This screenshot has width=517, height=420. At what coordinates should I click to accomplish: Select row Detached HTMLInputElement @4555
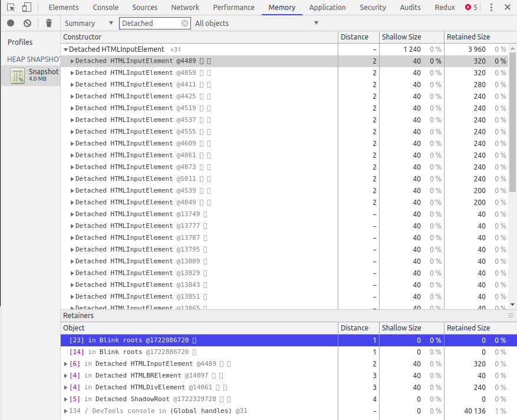(x=285, y=132)
